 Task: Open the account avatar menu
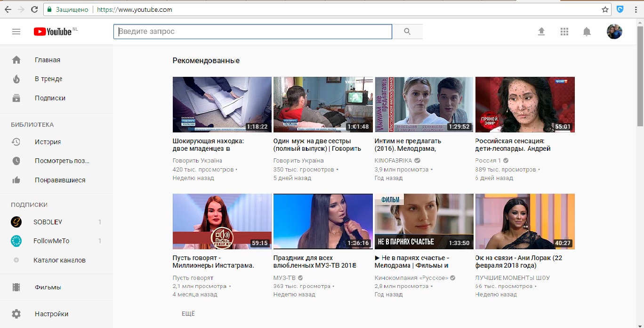pyautogui.click(x=614, y=32)
